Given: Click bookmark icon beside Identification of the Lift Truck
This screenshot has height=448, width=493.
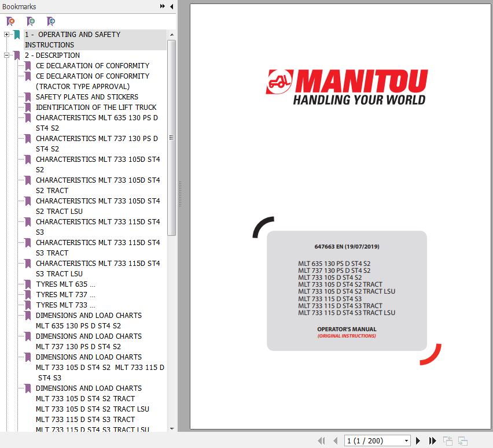Looking at the screenshot, I should (x=28, y=107).
